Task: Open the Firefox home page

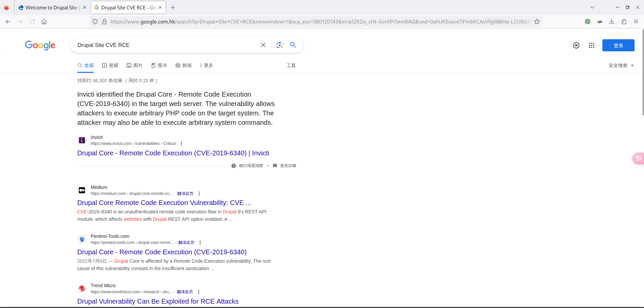Action: click(44, 21)
